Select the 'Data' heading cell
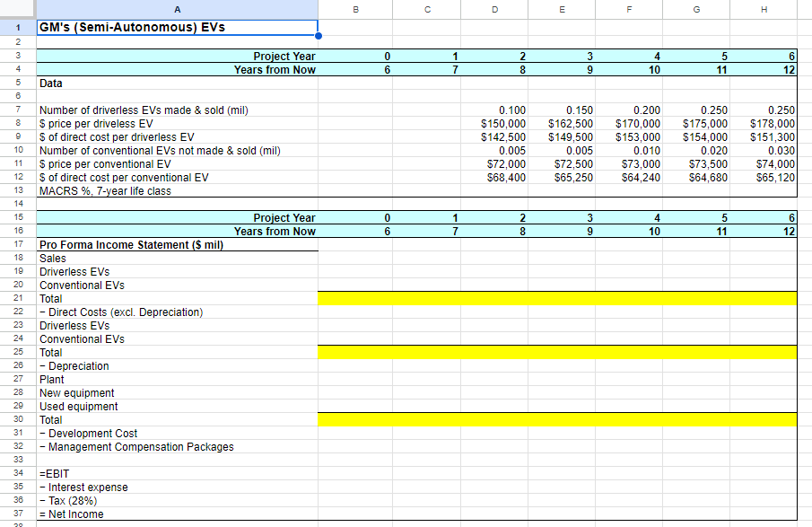812x527 pixels. (x=177, y=83)
